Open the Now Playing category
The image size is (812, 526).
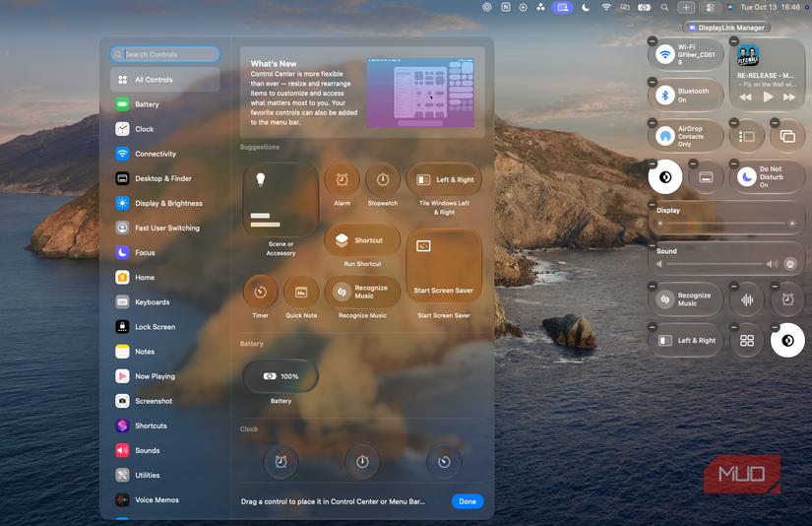point(164,376)
